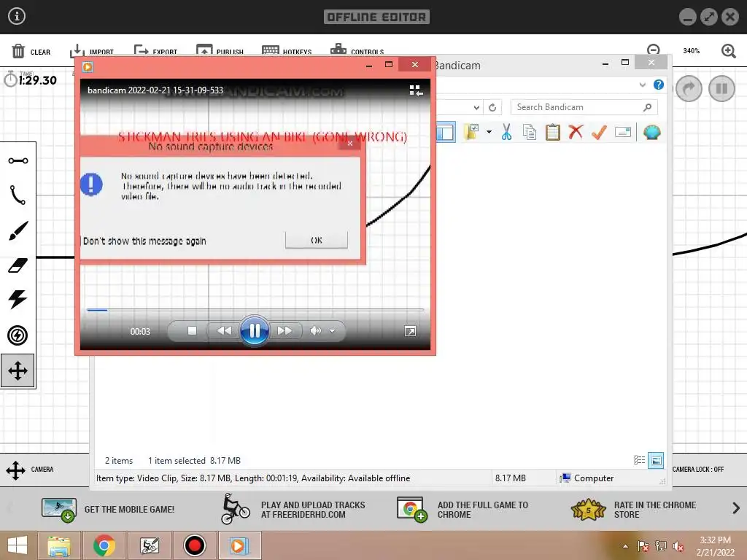
Task: Pause the game with the round button
Action: click(721, 88)
